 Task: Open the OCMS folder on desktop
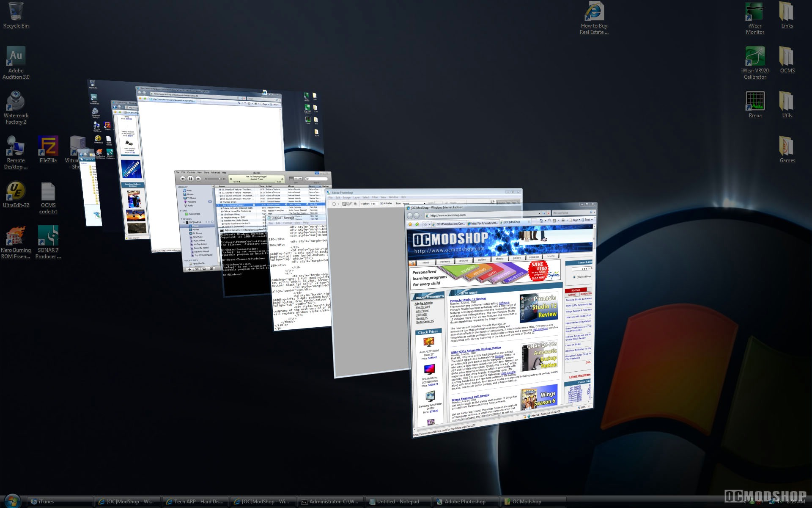787,60
